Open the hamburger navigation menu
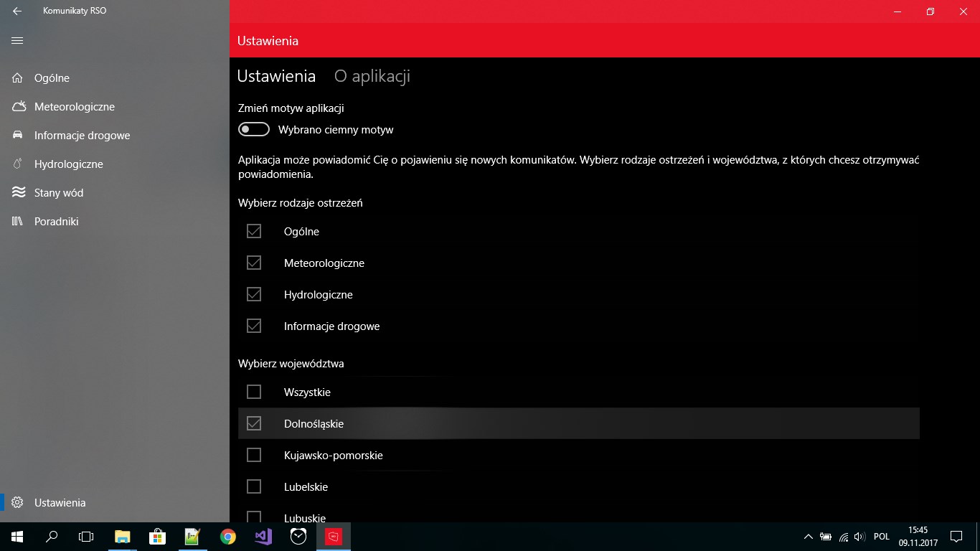 coord(17,41)
